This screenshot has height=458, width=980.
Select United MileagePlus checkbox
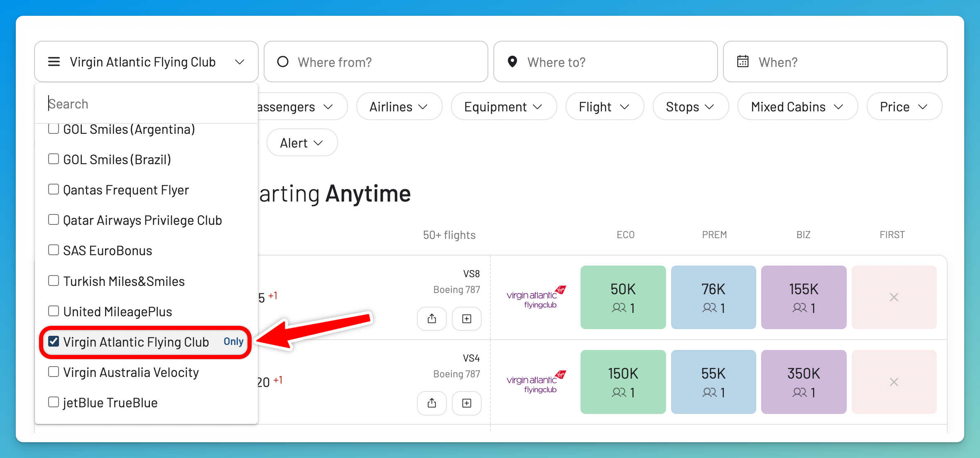[x=54, y=311]
